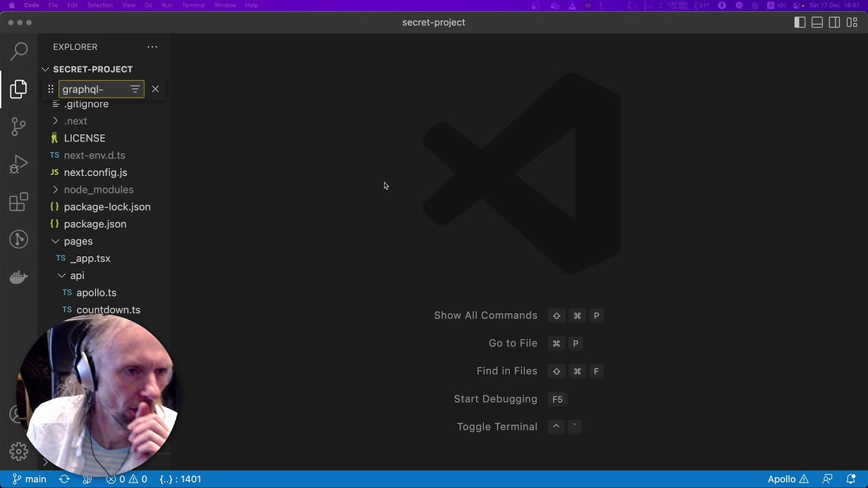
Task: Click the Apollo status bar item
Action: coord(788,479)
